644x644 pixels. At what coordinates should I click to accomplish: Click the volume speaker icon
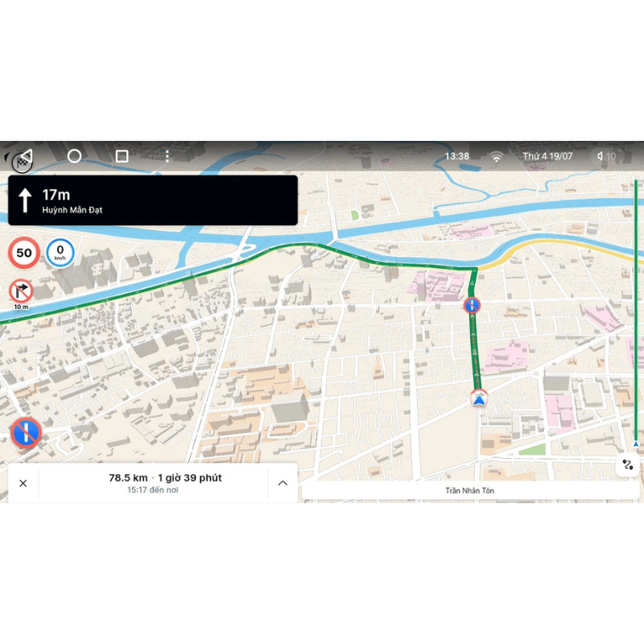tap(600, 156)
